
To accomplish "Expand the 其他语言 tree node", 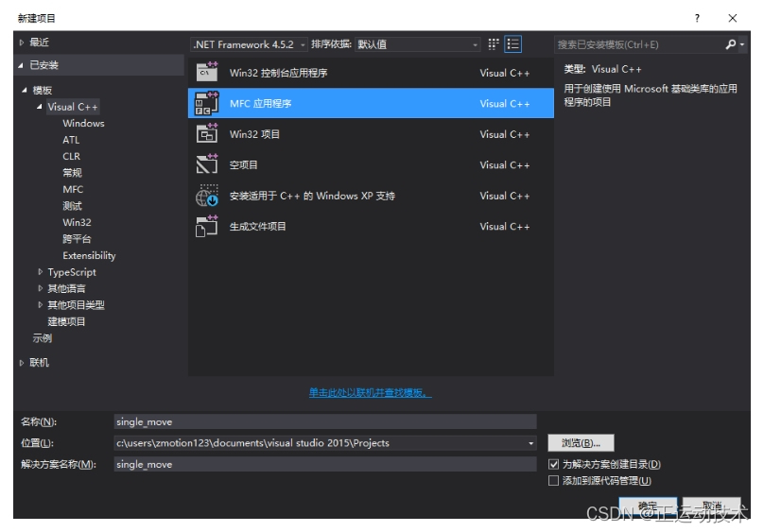I will point(41,288).
